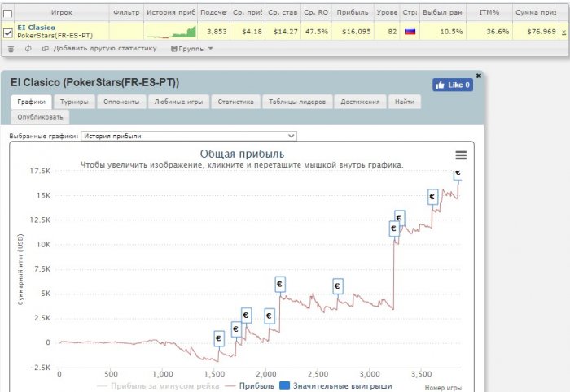
Task: Switch to the Графики tab
Action: [31, 102]
